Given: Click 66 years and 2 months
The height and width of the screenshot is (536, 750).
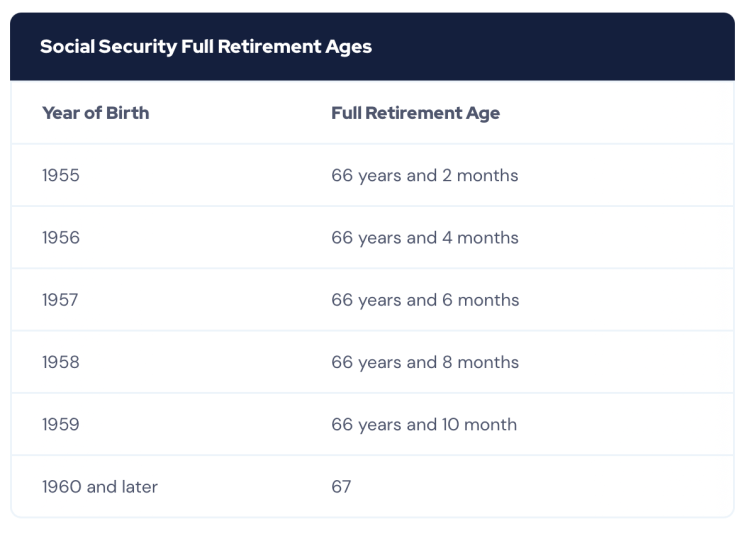Looking at the screenshot, I should click(x=424, y=175).
